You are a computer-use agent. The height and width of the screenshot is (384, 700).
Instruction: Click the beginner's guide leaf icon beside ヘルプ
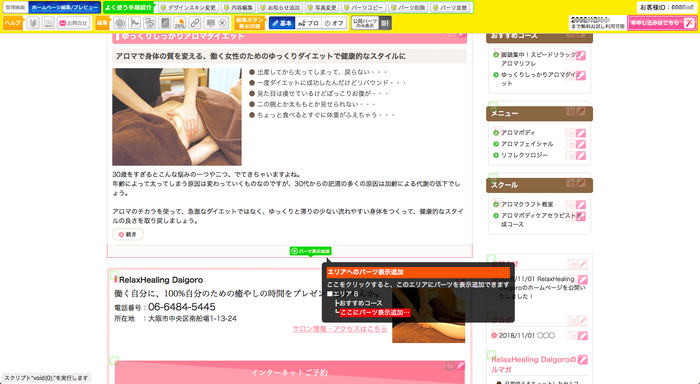click(x=33, y=23)
